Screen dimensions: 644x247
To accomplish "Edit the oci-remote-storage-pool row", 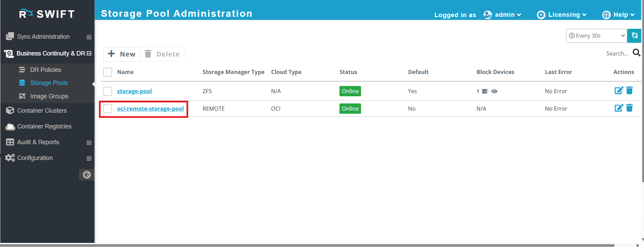I will click(x=619, y=108).
